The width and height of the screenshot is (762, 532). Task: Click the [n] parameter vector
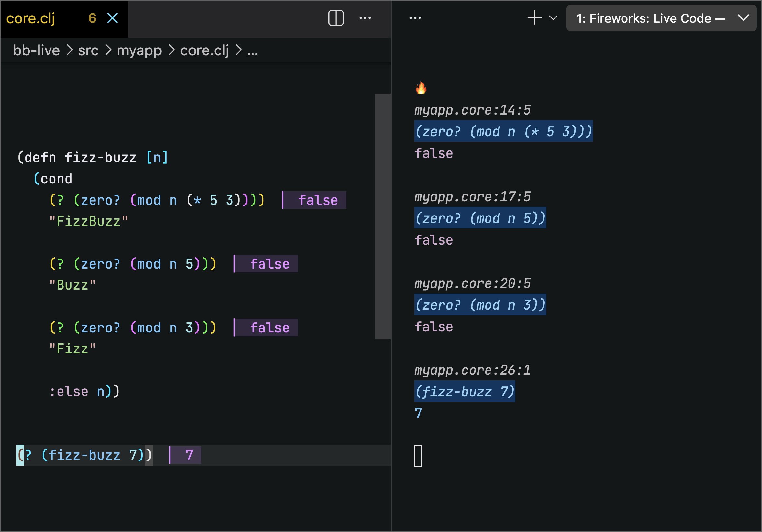click(x=157, y=157)
